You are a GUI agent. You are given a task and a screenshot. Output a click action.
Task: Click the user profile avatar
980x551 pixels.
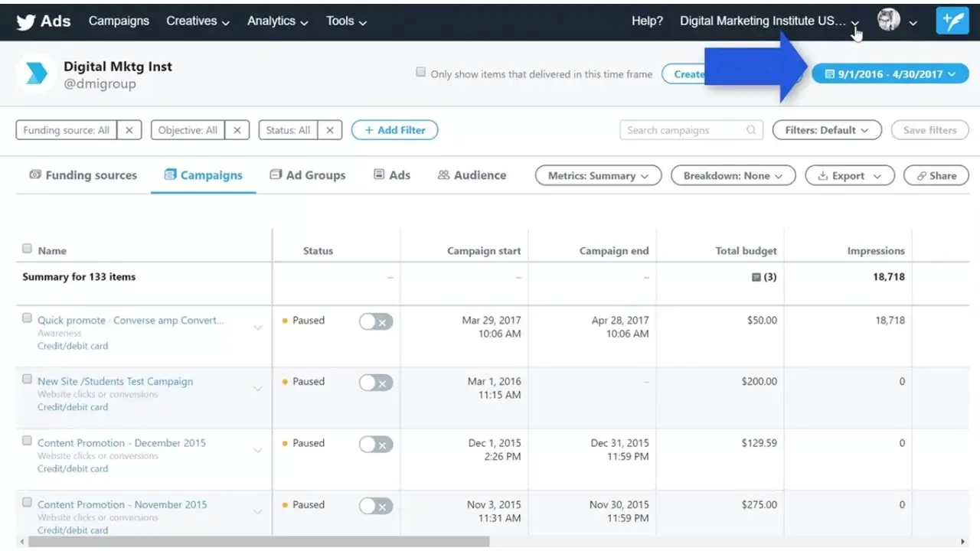(889, 21)
